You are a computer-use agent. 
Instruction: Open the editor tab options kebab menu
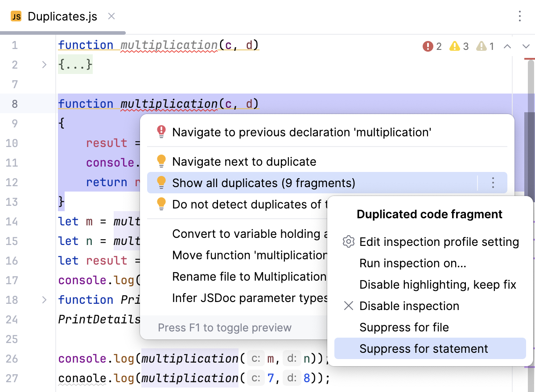coord(520,16)
